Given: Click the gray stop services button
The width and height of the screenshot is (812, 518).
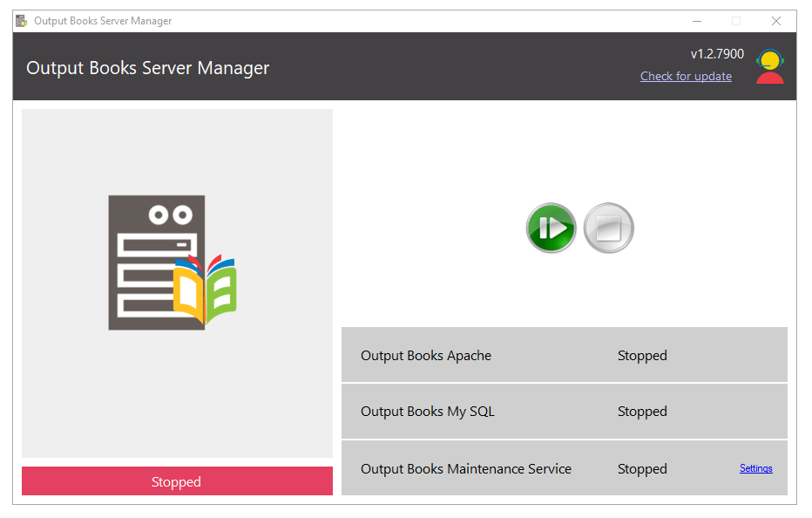Looking at the screenshot, I should [x=608, y=228].
